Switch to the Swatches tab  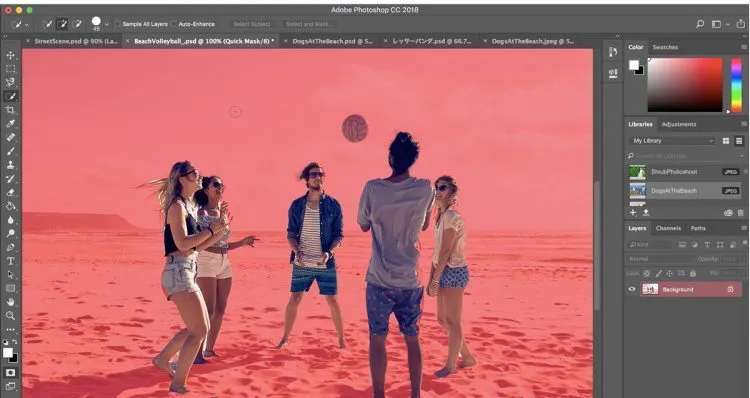665,47
